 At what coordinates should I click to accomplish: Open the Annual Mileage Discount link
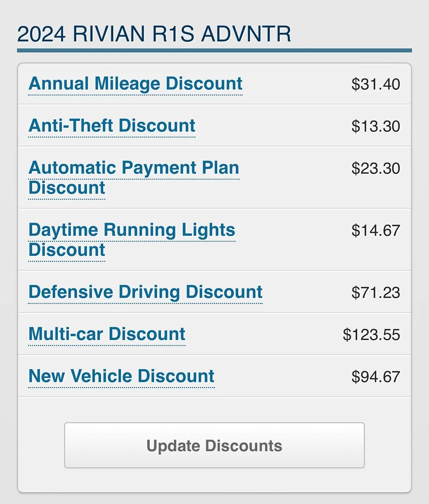point(135,84)
